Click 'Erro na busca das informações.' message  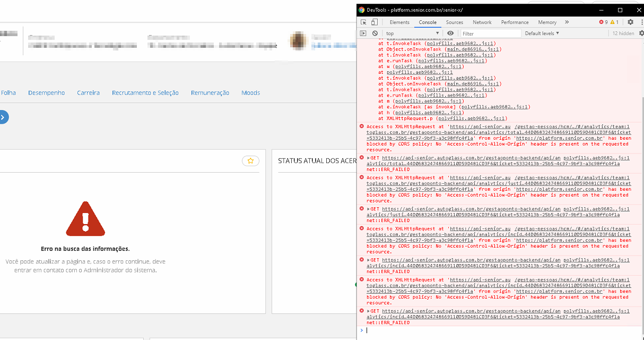click(85, 249)
